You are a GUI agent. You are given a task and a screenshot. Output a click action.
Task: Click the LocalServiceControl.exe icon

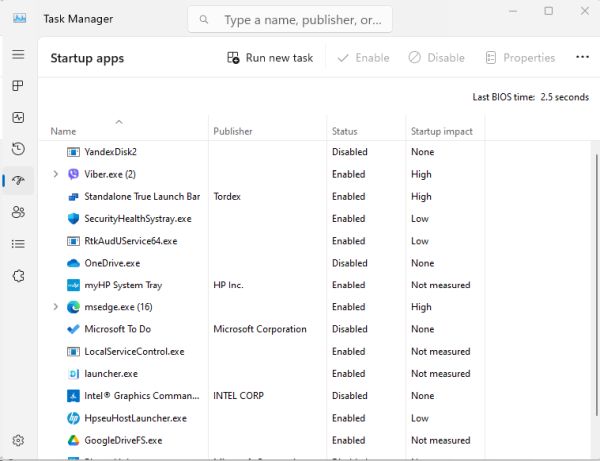click(x=73, y=352)
